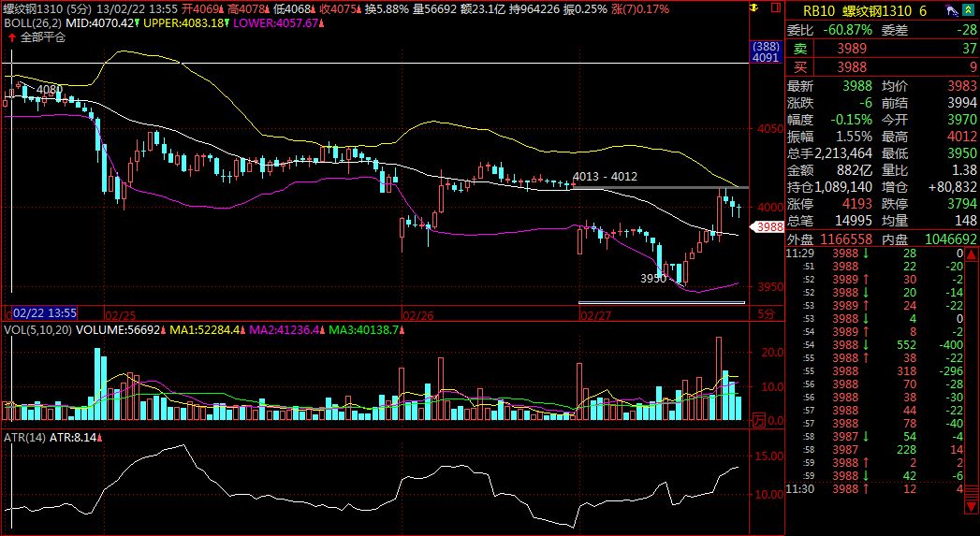Click the blue (388) 4091 price tag
Viewport: 980px width, 536px height.
click(767, 51)
